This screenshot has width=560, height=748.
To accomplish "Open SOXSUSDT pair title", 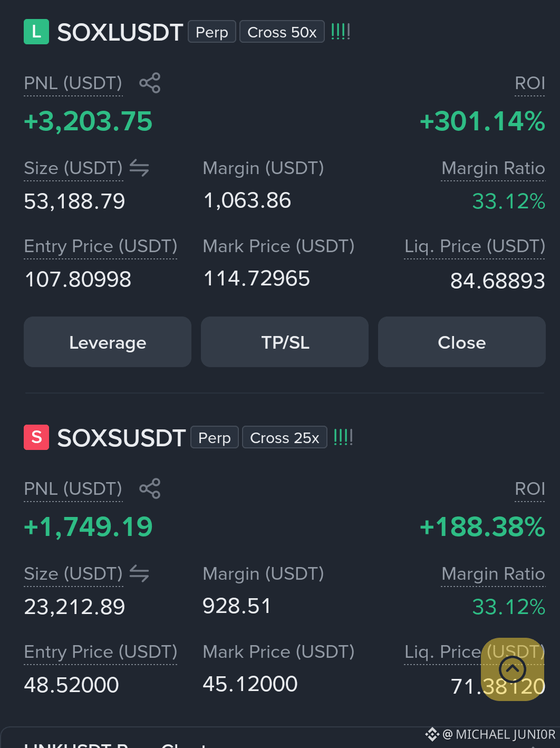I will (x=121, y=438).
